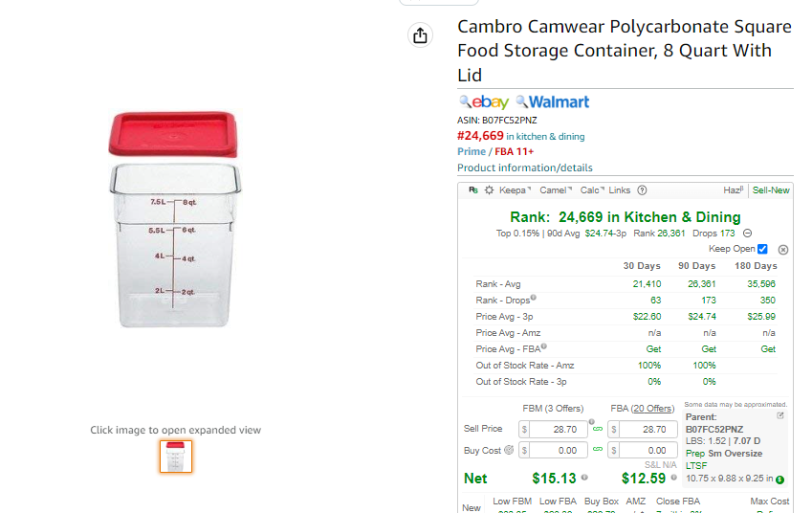
Task: Search this product on eBay
Action: 484,102
